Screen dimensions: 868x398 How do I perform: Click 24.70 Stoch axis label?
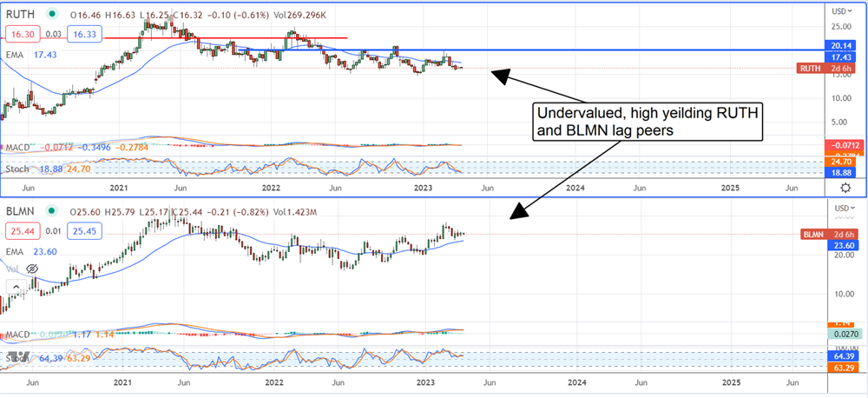pos(841,162)
